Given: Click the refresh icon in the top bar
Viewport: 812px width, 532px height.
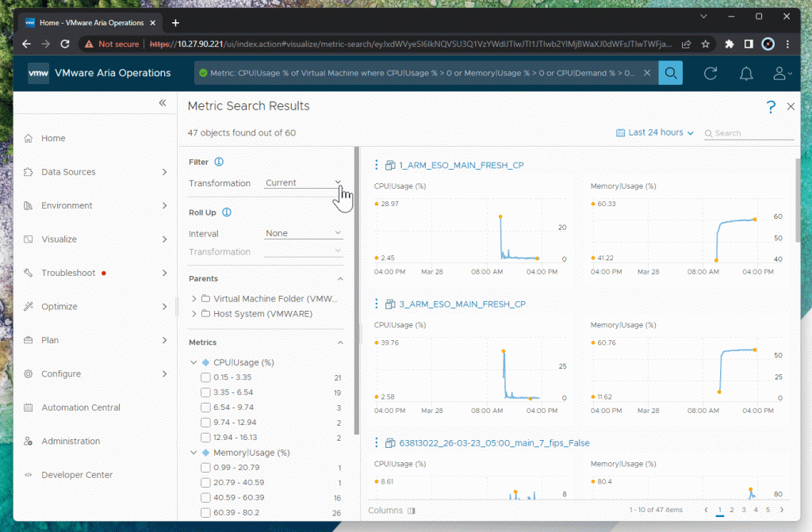Looking at the screenshot, I should (710, 73).
